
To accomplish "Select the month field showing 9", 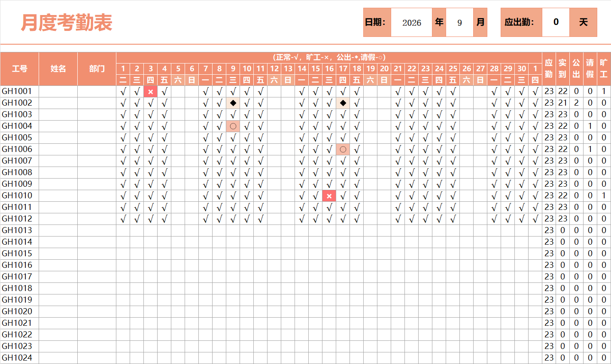I will [459, 23].
